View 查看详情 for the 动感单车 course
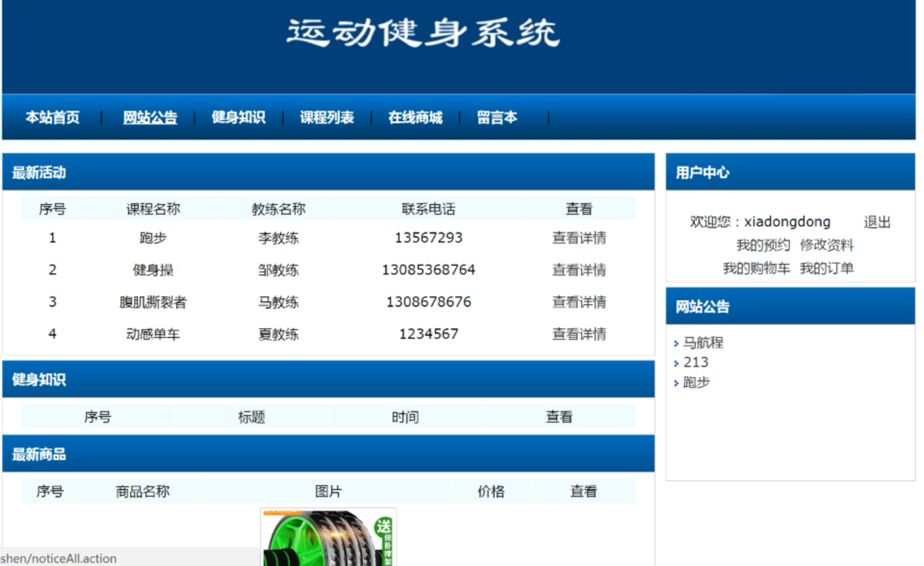 pyautogui.click(x=579, y=334)
